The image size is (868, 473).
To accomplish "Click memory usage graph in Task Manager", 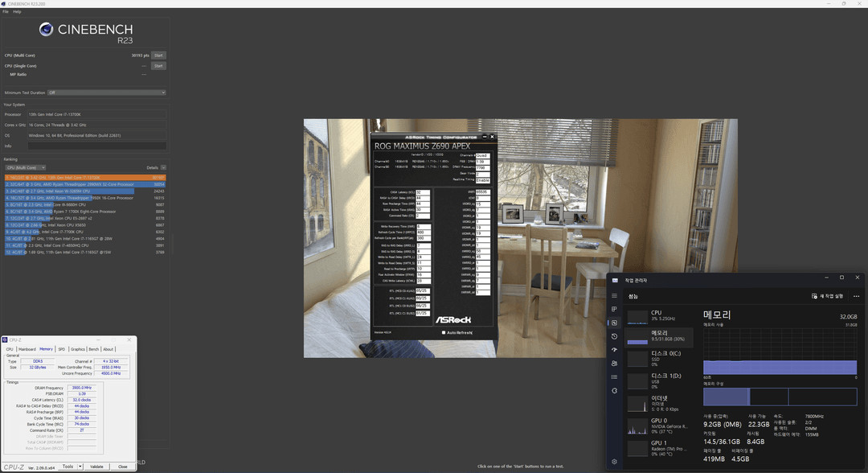I will [780, 352].
